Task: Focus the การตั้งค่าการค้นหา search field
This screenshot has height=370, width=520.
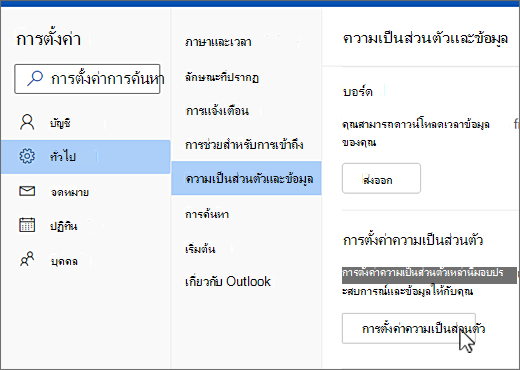Action: click(x=87, y=79)
